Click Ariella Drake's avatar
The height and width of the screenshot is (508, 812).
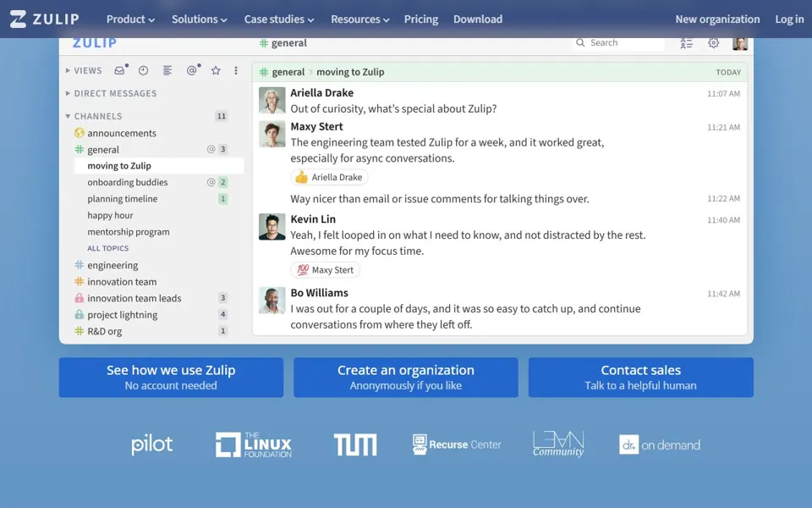272,100
